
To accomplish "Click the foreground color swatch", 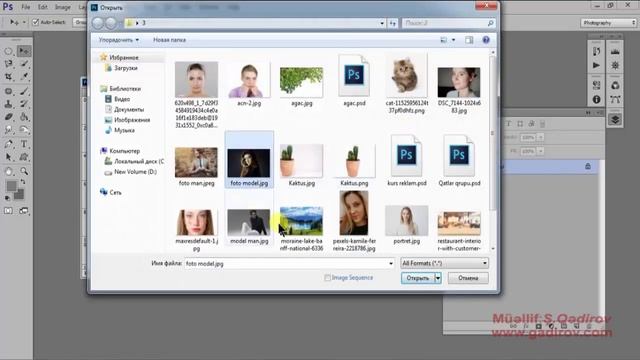I will click(x=11, y=186).
